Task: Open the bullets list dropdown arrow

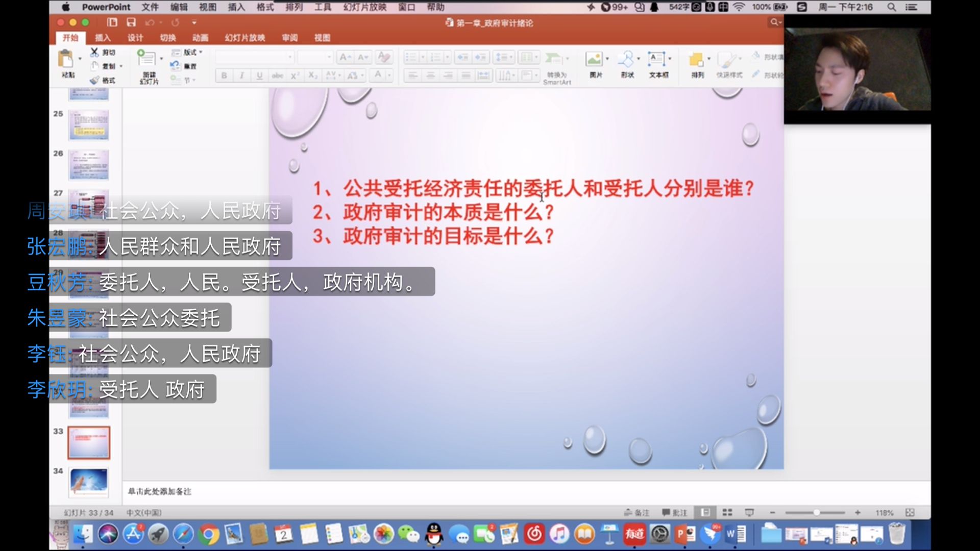Action: [423, 57]
